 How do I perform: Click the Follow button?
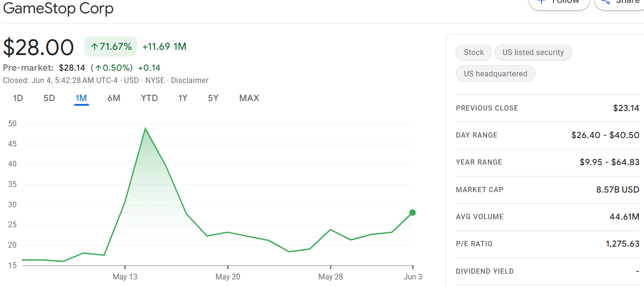(x=559, y=2)
